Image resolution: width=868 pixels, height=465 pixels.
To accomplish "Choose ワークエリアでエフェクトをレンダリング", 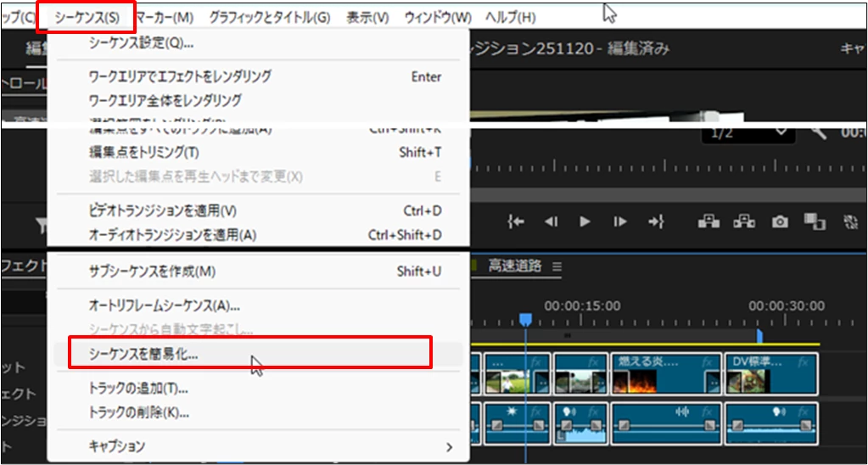I will (258, 77).
